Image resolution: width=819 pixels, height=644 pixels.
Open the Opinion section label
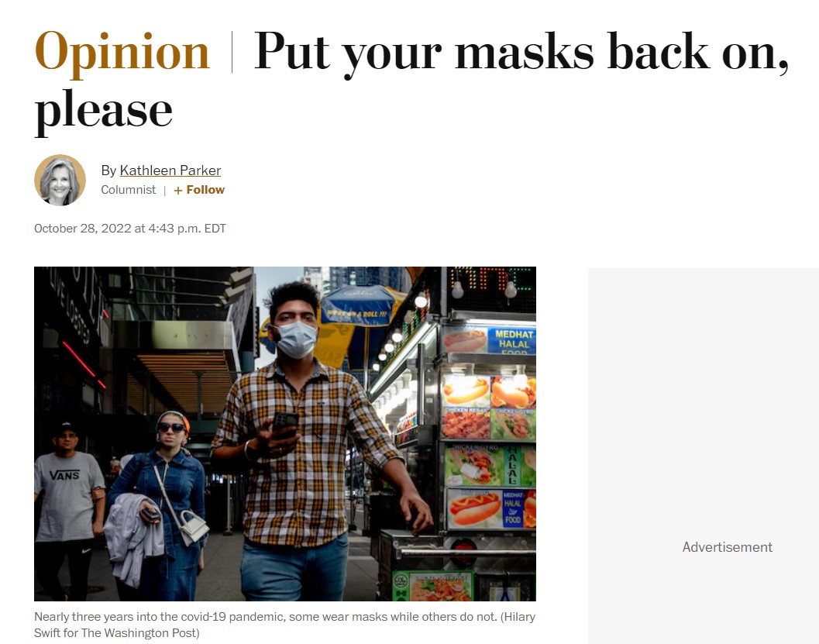point(122,52)
